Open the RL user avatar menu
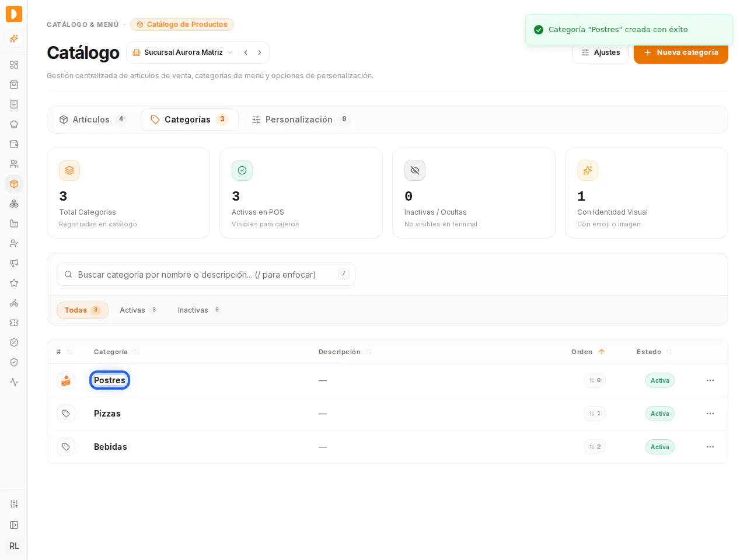Viewport: 747px width, 560px height. (x=14, y=546)
